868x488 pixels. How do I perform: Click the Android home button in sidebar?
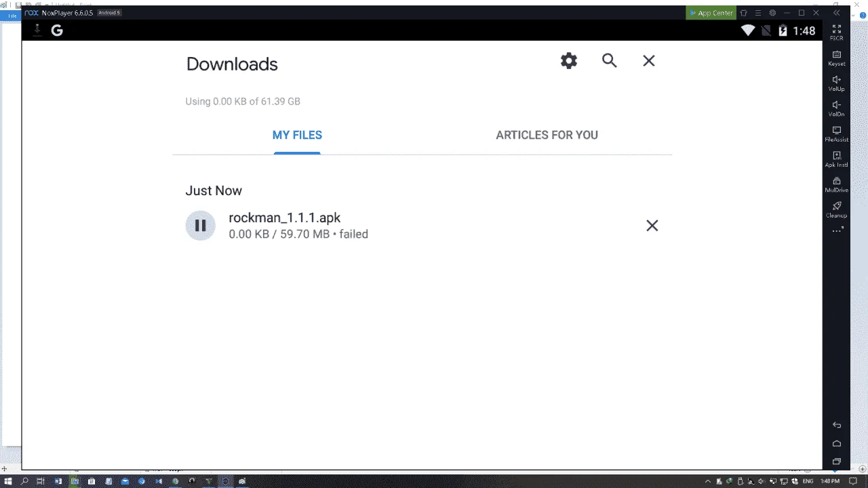tap(836, 443)
